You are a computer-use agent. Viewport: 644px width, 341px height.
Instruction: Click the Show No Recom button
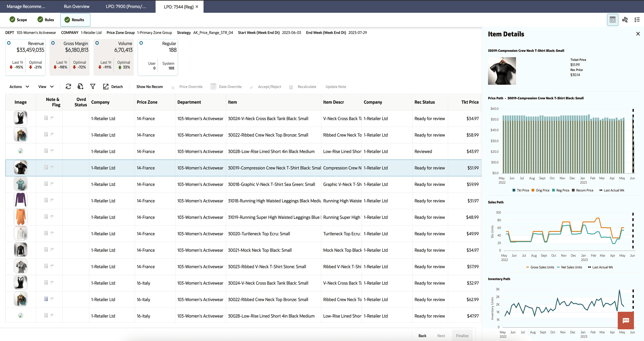tap(149, 86)
